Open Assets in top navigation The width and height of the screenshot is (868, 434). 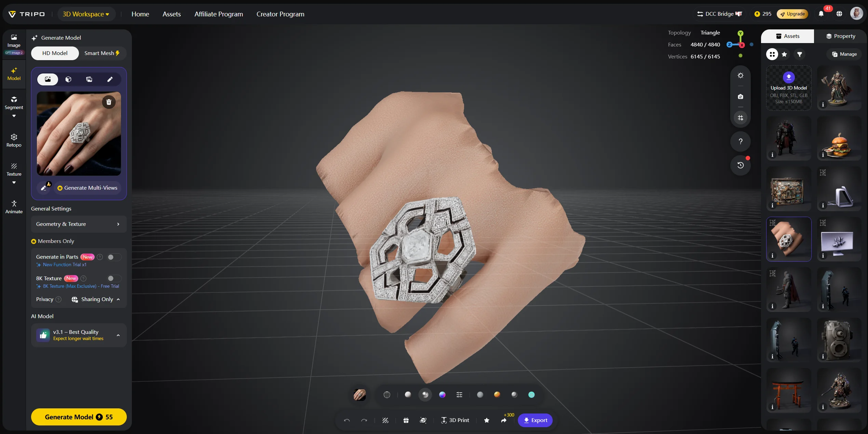coord(172,14)
